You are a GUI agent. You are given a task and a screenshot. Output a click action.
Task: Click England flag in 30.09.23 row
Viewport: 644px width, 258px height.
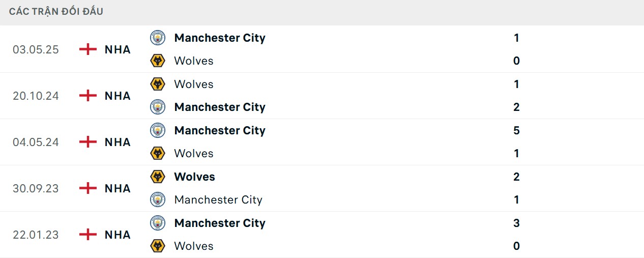point(88,188)
